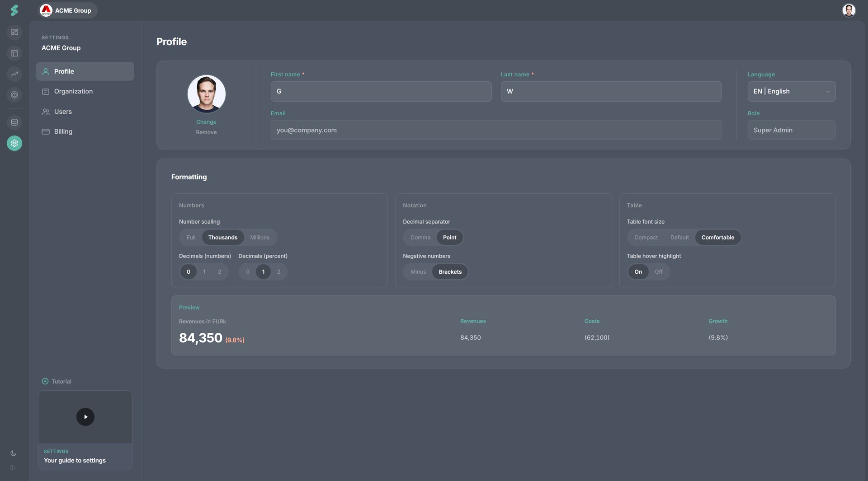Viewport: 868px width, 481px height.
Task: Turn table hover highlight On
Action: click(638, 272)
